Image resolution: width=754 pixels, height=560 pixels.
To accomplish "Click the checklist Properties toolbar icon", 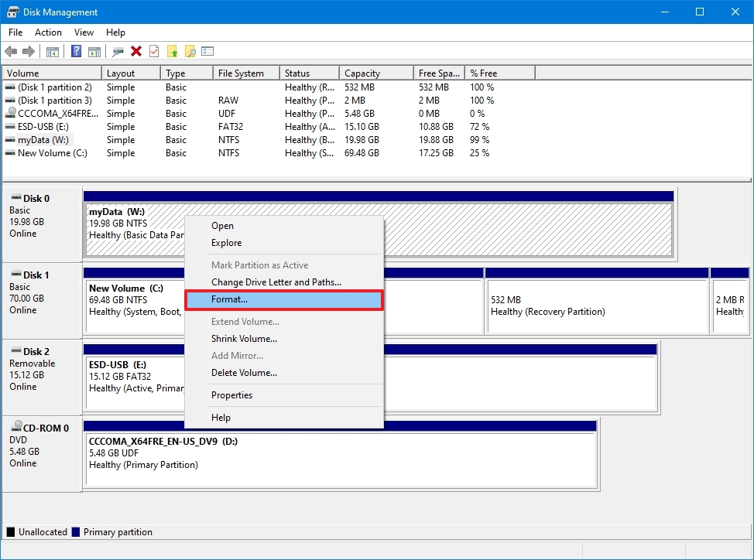I will [207, 51].
